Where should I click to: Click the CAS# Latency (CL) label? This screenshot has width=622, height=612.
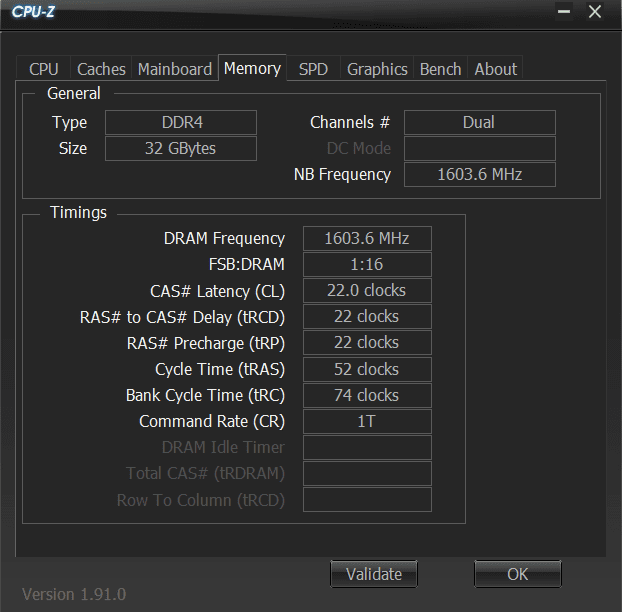217,292
